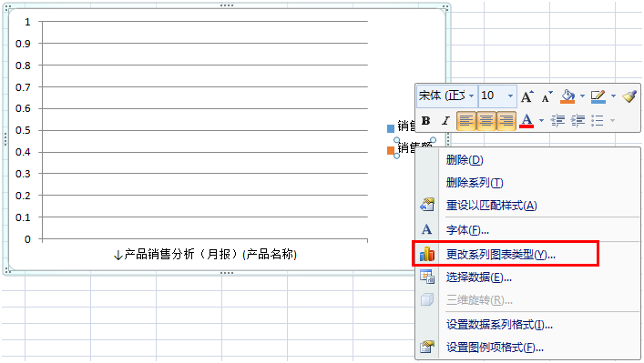Choose 选择数据(E) from context menu
This screenshot has width=644, height=363.
tap(479, 277)
